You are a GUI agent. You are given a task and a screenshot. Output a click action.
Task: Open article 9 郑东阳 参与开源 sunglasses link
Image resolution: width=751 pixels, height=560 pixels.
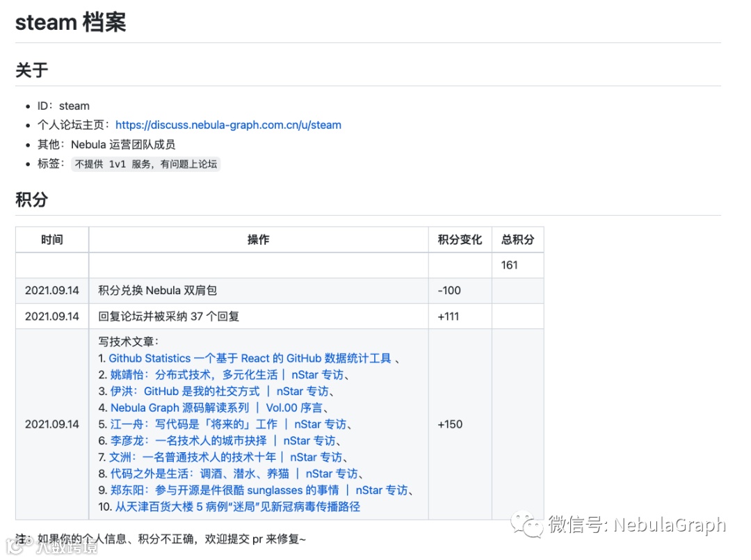tap(259, 490)
